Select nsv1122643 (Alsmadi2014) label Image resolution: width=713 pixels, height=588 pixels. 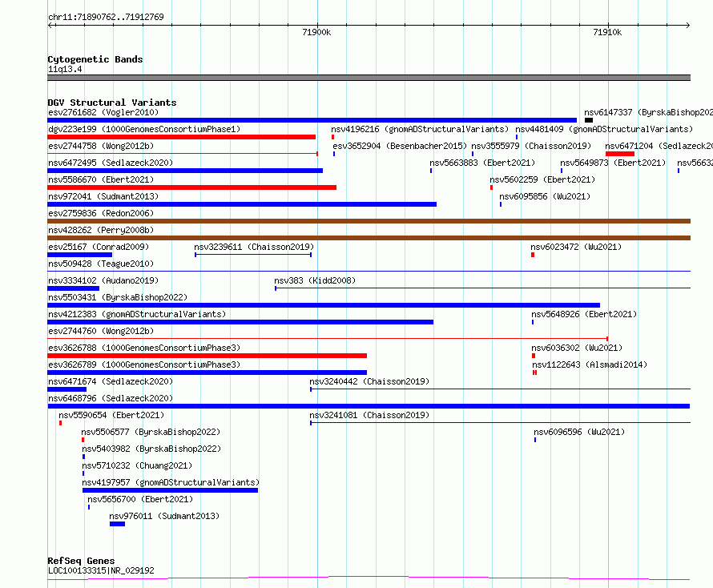(x=590, y=364)
